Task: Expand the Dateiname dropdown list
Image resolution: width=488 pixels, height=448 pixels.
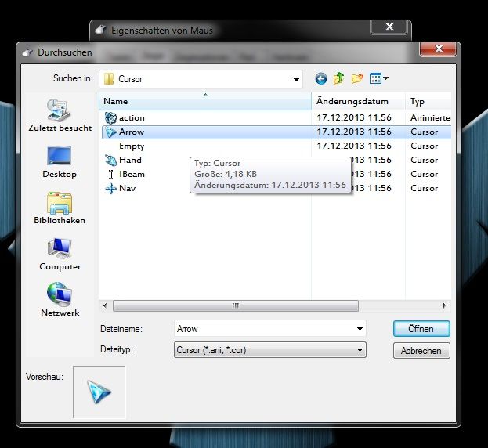Action: coord(360,329)
